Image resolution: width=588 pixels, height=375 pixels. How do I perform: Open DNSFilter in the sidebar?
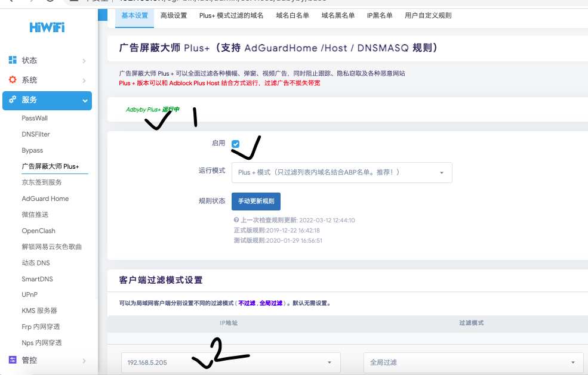(x=36, y=134)
